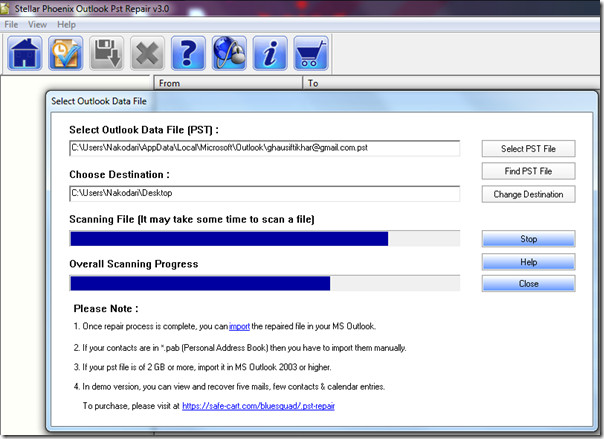Click the From column header
The width and height of the screenshot is (604, 439).
click(228, 83)
